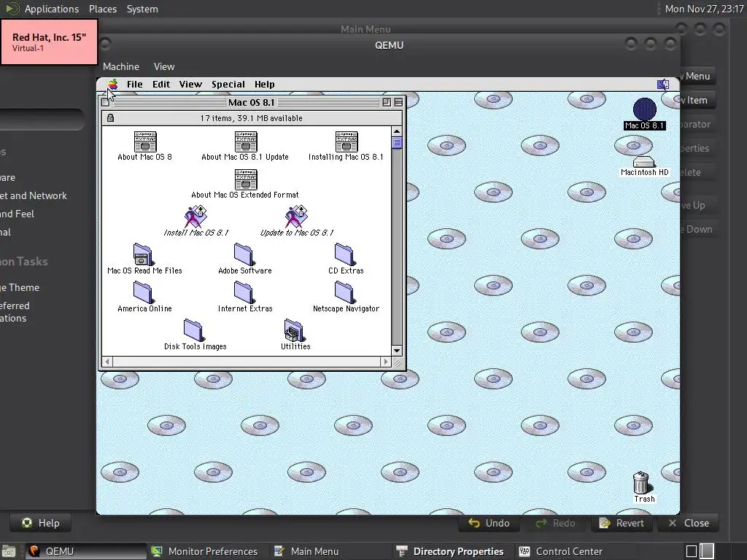
Task: Open the GNOME Applications menu
Action: pyautogui.click(x=52, y=9)
